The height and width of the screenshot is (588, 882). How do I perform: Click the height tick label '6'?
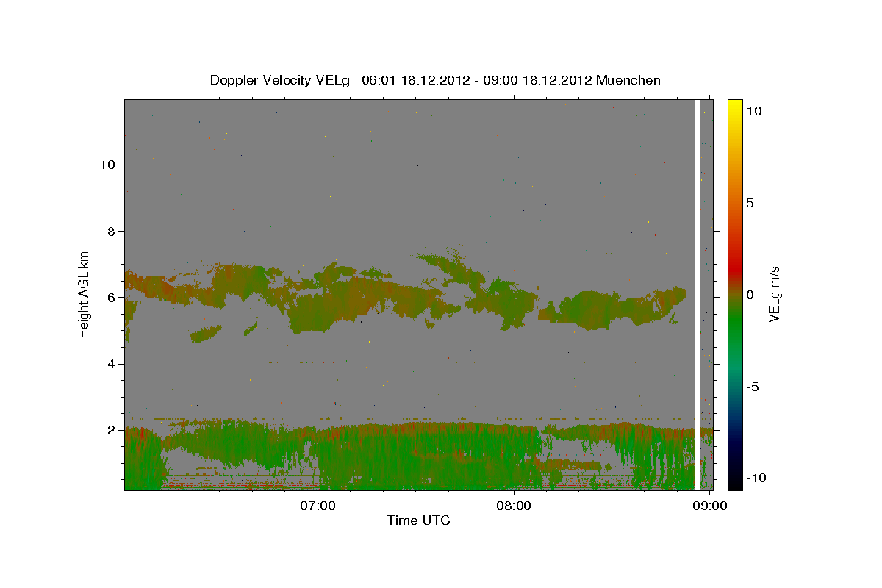click(x=111, y=298)
